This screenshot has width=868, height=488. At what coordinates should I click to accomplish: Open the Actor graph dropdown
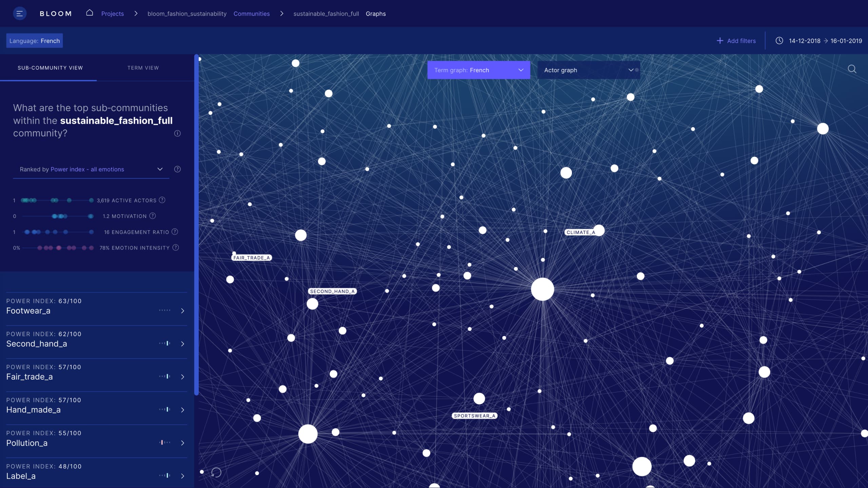tap(589, 70)
